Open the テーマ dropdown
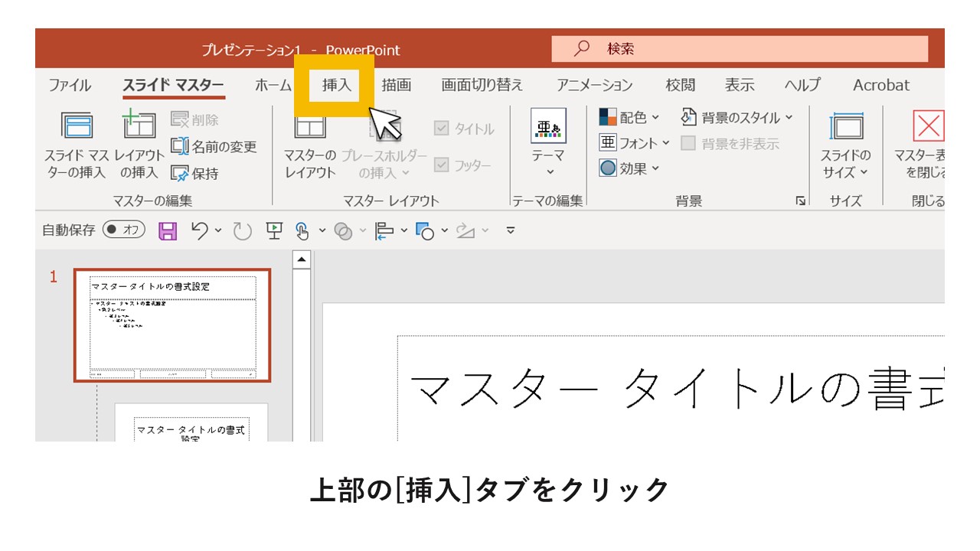Image resolution: width=980 pixels, height=551 pixels. [550, 145]
